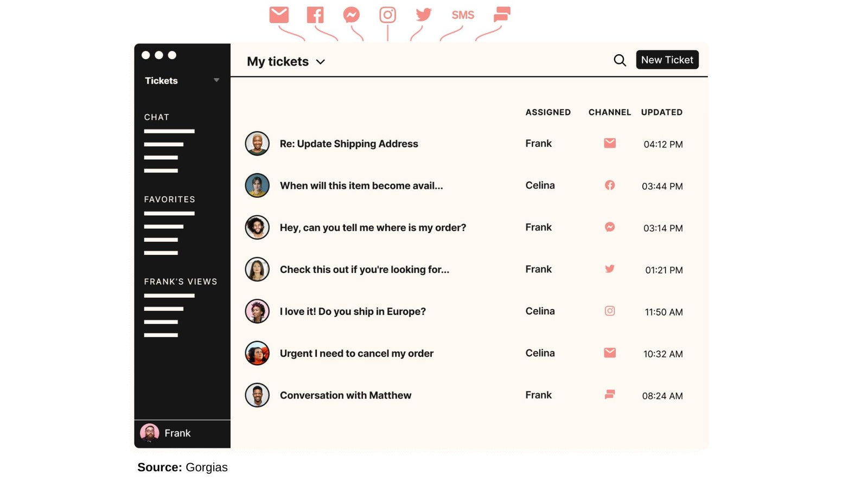Click Instagram channel icon in 11:50 AM row
Image resolution: width=868 pixels, height=488 pixels.
(610, 311)
